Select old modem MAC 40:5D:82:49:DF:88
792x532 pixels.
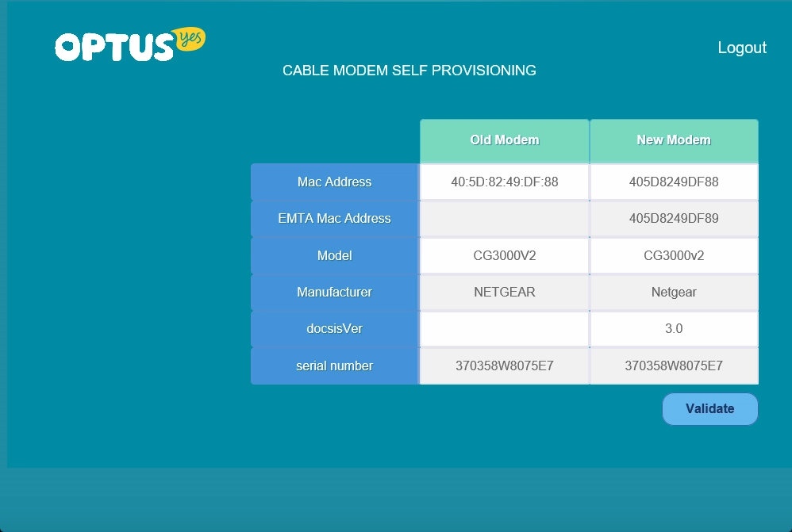(x=505, y=182)
